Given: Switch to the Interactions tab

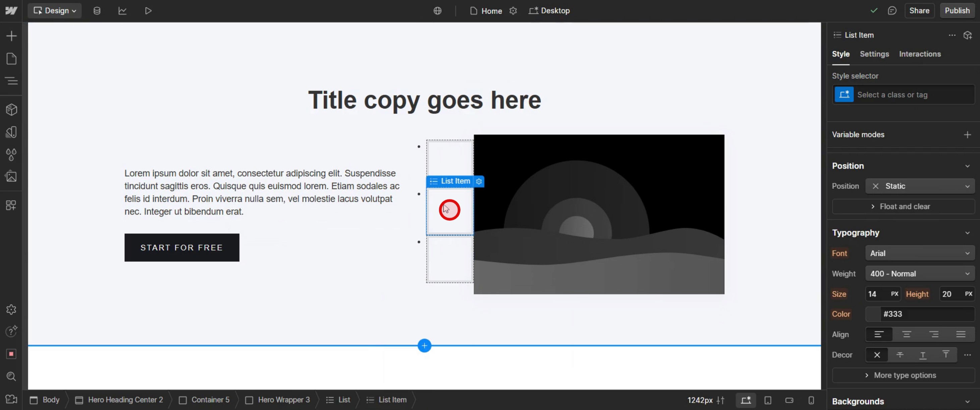Looking at the screenshot, I should coord(920,54).
